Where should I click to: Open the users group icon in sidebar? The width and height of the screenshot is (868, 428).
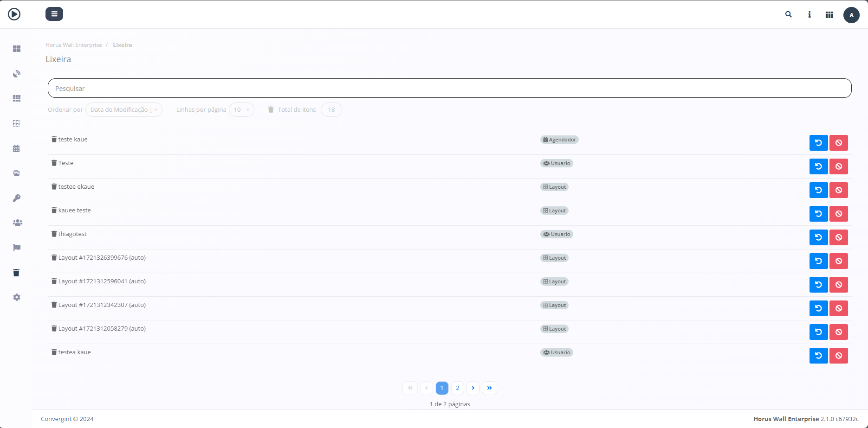pyautogui.click(x=17, y=223)
